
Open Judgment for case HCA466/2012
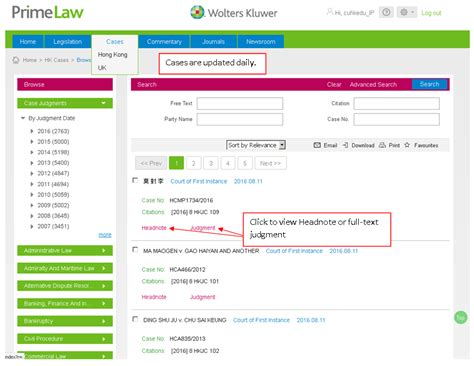coord(203,297)
